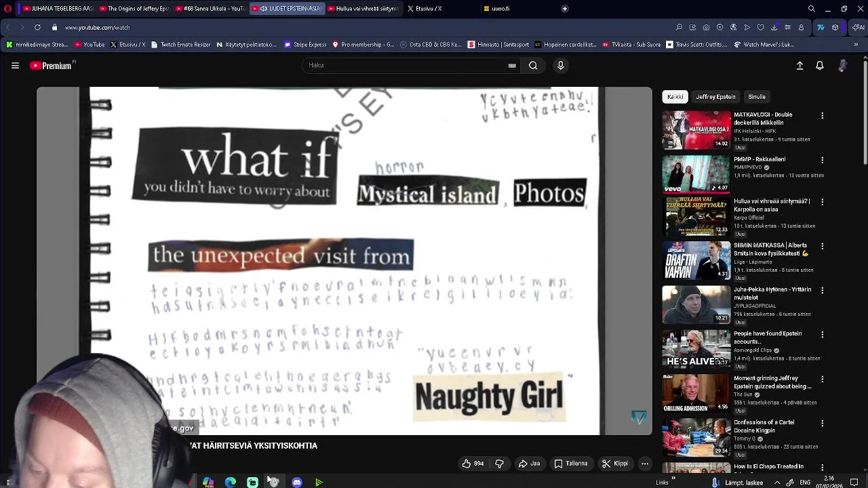
Task: Open the Edge browser taskbar icon
Action: coord(231,483)
